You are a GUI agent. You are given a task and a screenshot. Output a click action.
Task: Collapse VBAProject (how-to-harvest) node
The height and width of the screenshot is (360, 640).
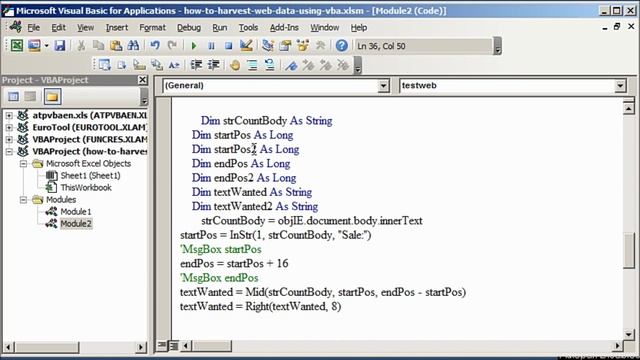9,151
